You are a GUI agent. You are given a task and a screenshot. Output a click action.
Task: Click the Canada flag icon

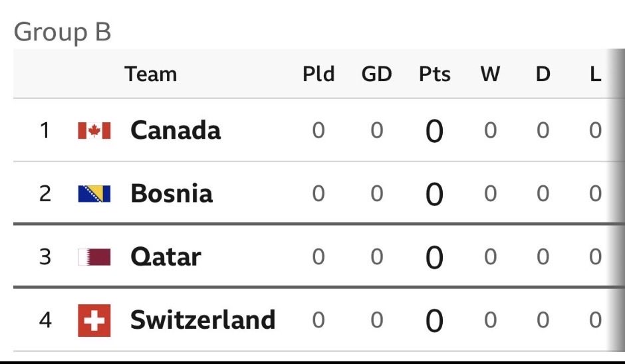[x=94, y=131]
